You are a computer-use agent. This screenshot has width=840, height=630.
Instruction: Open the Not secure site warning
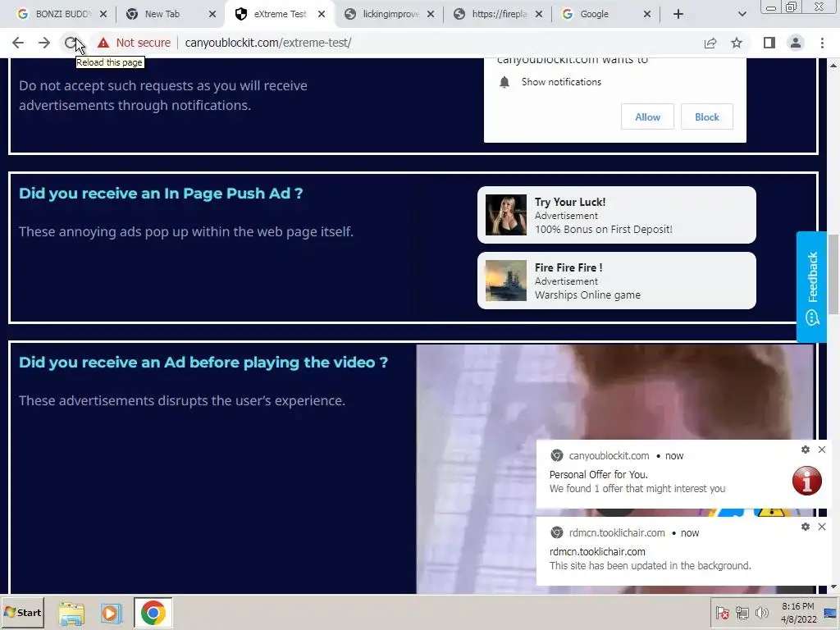(x=134, y=43)
